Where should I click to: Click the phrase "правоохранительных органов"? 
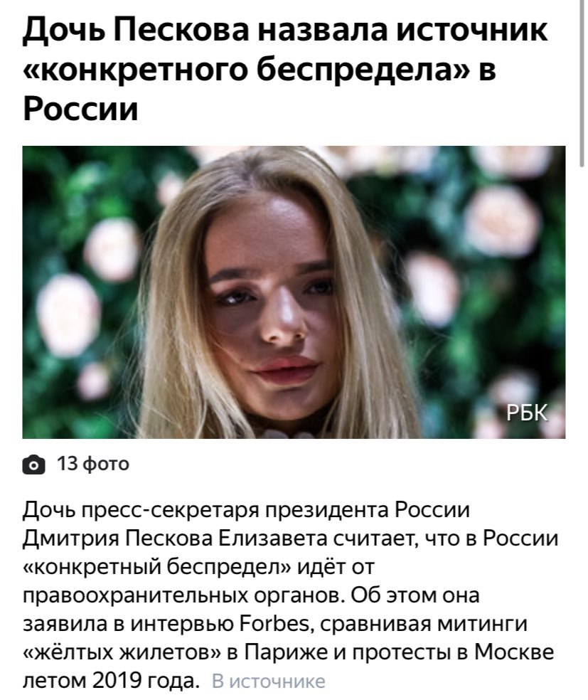(183, 595)
